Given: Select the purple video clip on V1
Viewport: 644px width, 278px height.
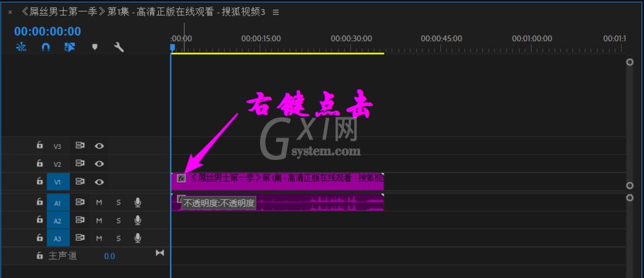Looking at the screenshot, I should [x=277, y=181].
